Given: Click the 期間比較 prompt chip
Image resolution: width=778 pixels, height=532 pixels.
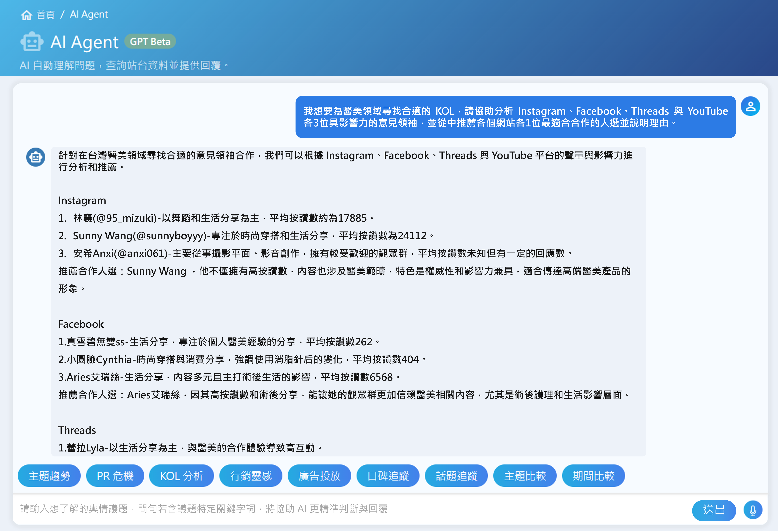Looking at the screenshot, I should (x=593, y=475).
